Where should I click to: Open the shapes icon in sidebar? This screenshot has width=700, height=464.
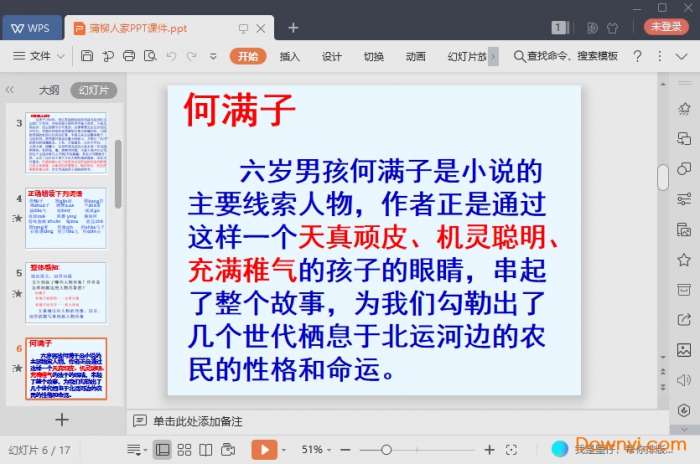tap(684, 168)
